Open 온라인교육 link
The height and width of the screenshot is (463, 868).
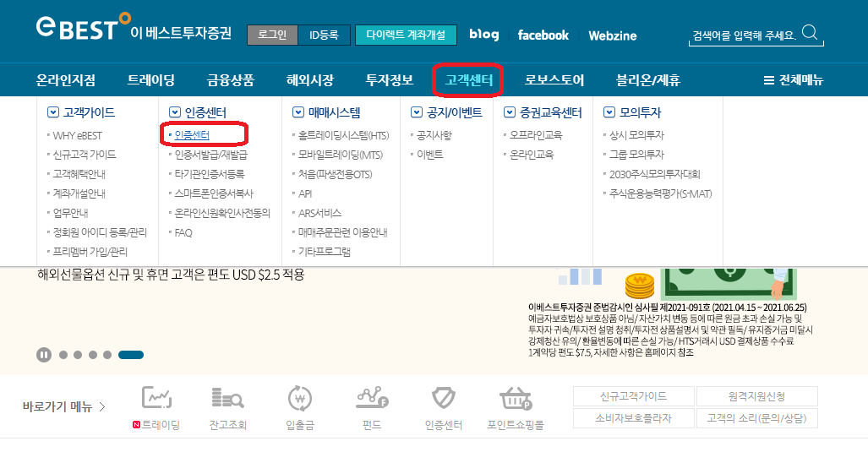pos(532,155)
